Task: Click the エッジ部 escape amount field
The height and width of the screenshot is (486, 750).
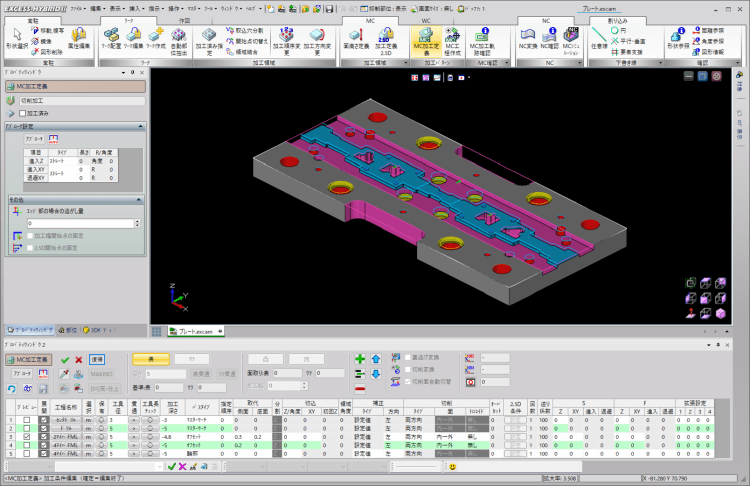Action: (80, 223)
